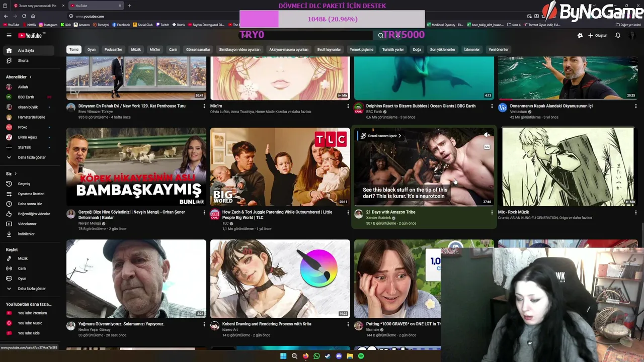Open Müzik under Keşfet
The image size is (644, 362).
(x=28, y=258)
